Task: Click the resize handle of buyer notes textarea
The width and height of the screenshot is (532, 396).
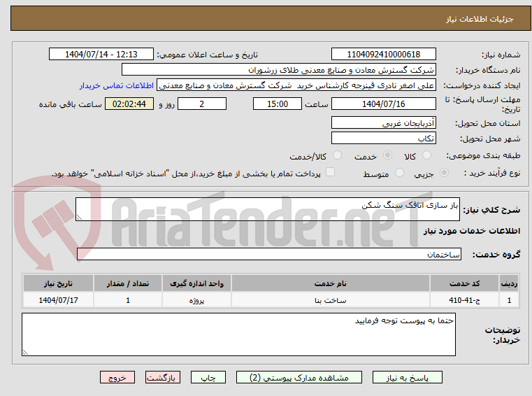Action: click(x=25, y=353)
